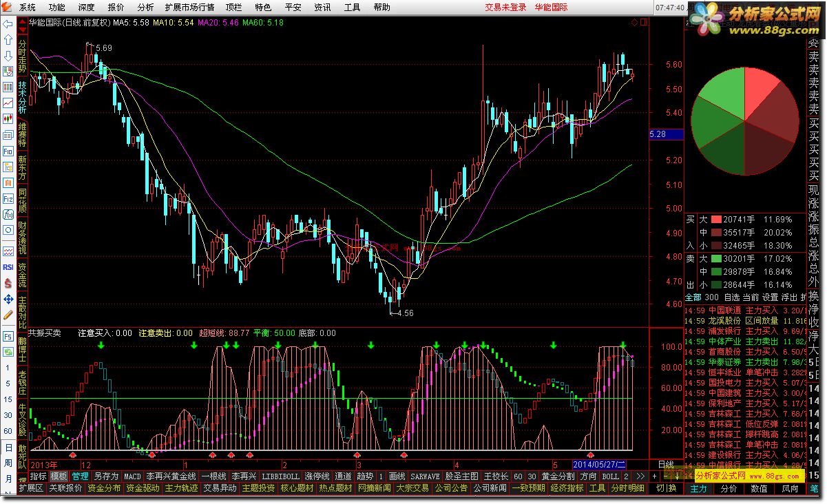Click the up arrow icon in left toolbar

(8, 39)
